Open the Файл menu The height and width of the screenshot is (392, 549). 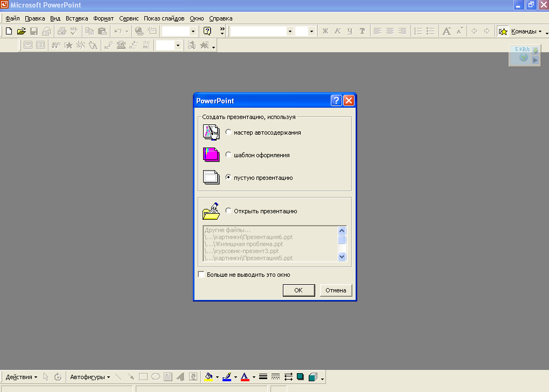(x=12, y=18)
